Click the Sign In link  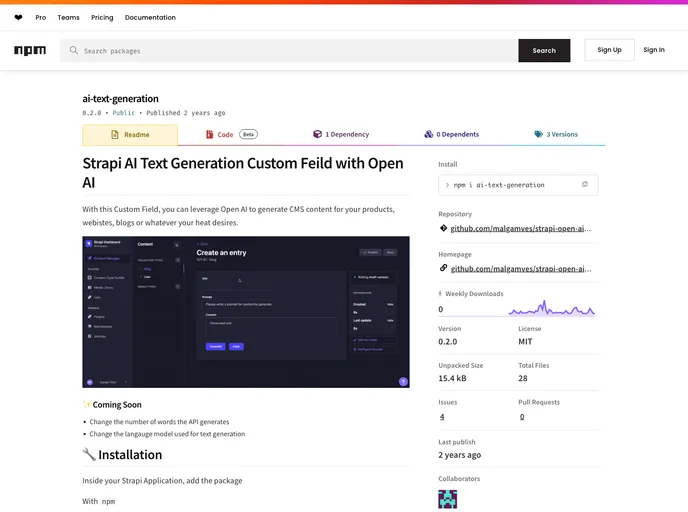654,50
